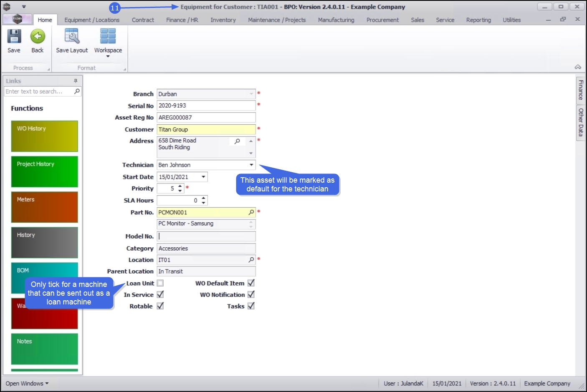587x392 pixels.
Task: Click the Process group launcher icon
Action: point(48,69)
